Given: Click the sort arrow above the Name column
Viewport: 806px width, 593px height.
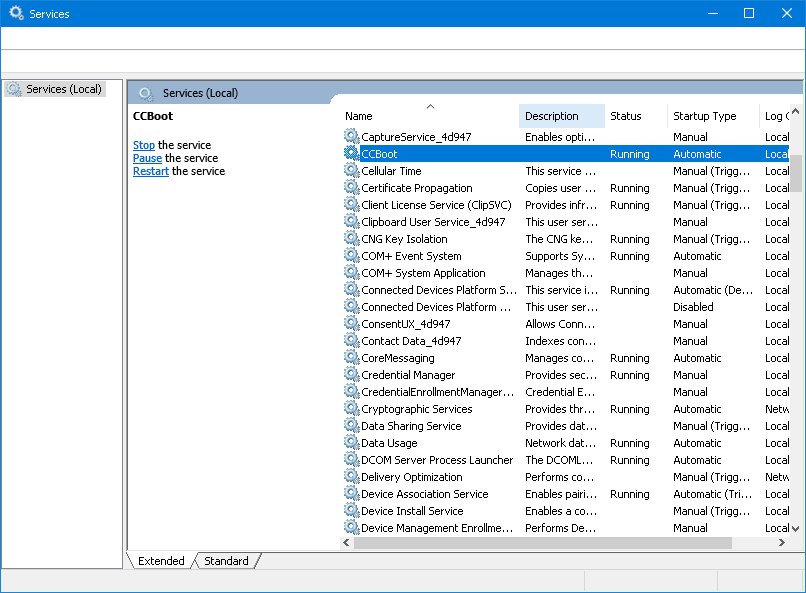Looking at the screenshot, I should point(430,104).
